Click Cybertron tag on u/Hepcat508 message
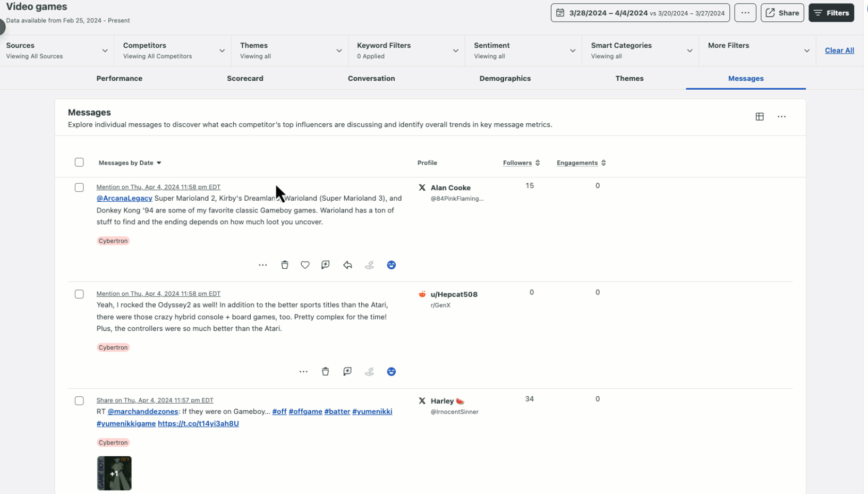This screenshot has height=494, width=868. [x=113, y=348]
